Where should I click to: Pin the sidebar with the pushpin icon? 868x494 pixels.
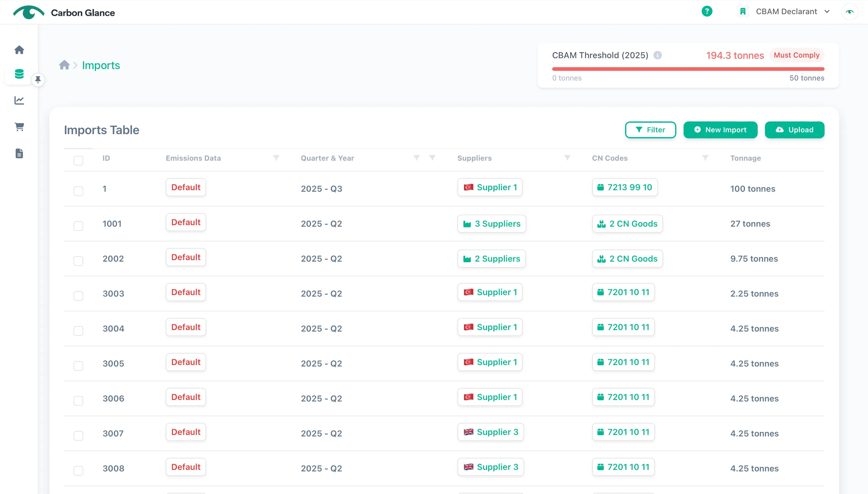(38, 80)
